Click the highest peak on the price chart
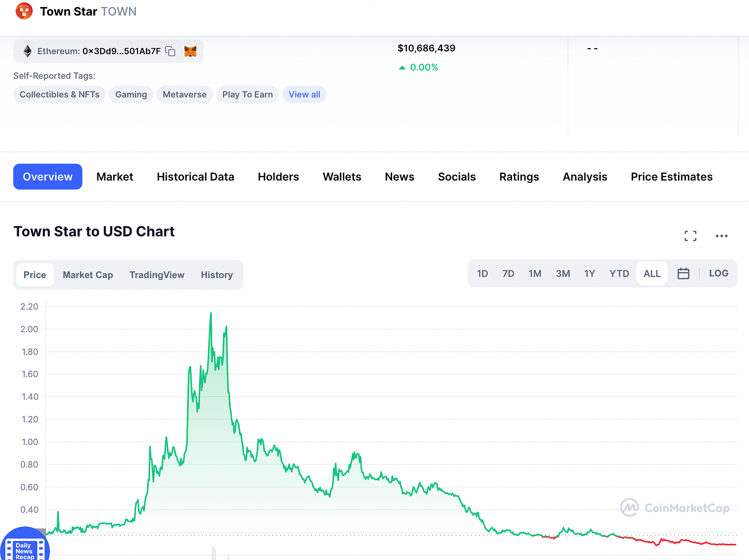 pos(211,313)
